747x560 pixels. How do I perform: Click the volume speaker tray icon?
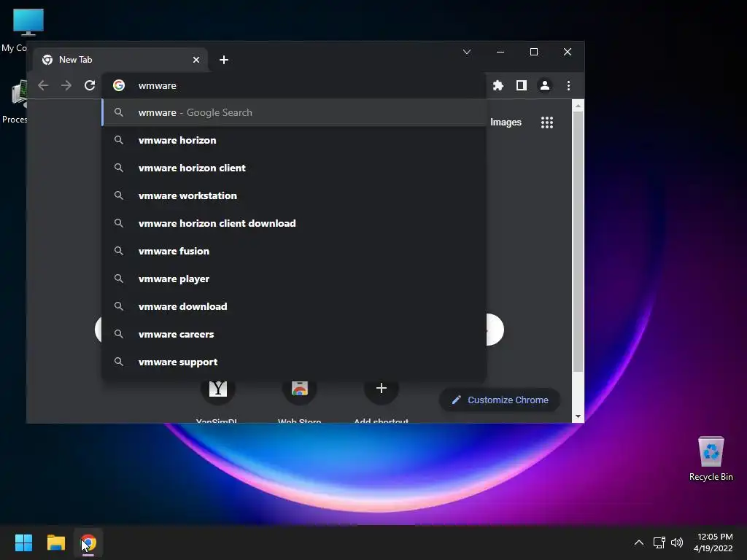(676, 542)
